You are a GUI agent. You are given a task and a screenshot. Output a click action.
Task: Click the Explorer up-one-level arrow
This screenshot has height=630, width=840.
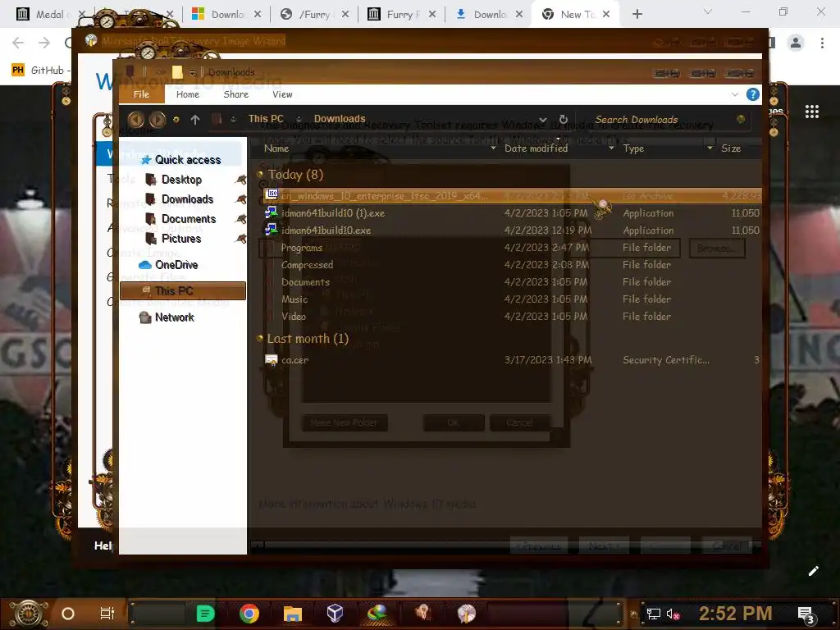tap(195, 120)
